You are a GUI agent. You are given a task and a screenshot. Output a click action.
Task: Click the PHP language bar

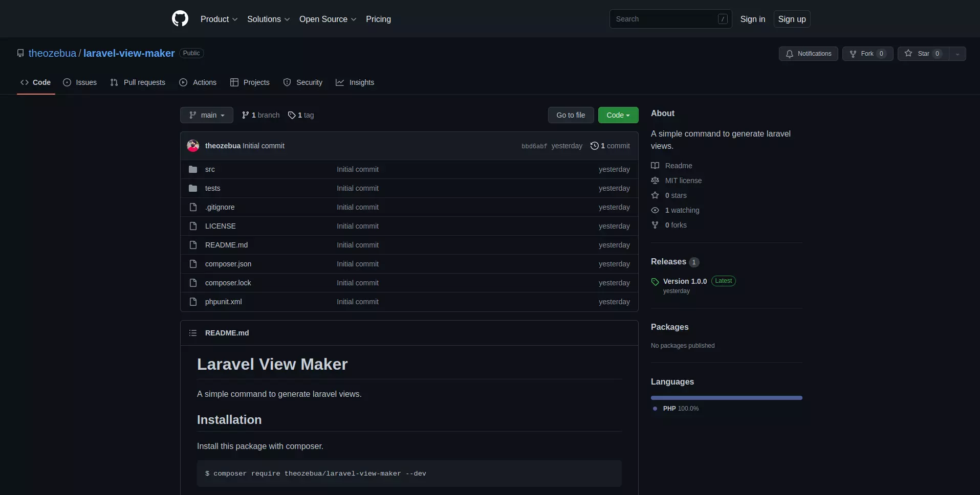tap(727, 398)
